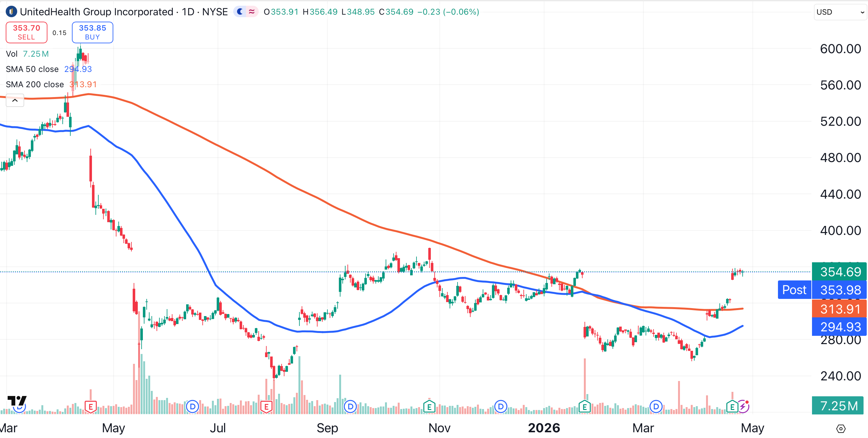
Task: Click the dividend marker in September
Action: pyautogui.click(x=350, y=406)
